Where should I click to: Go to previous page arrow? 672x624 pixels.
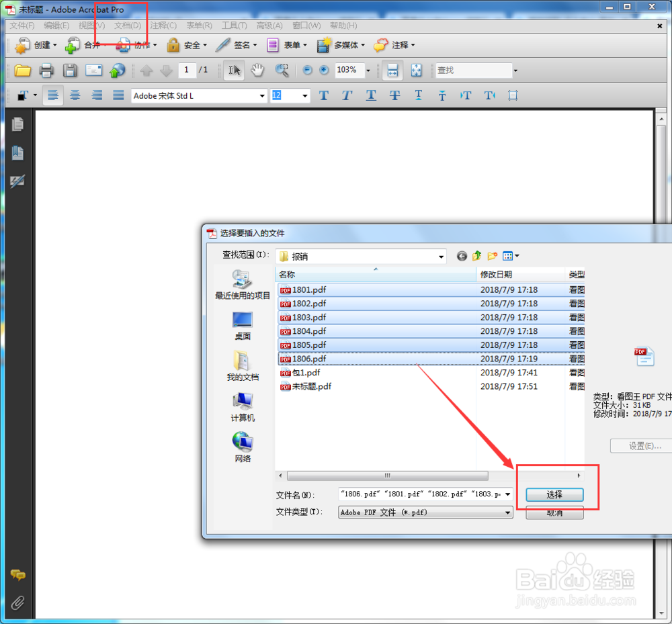[x=146, y=71]
